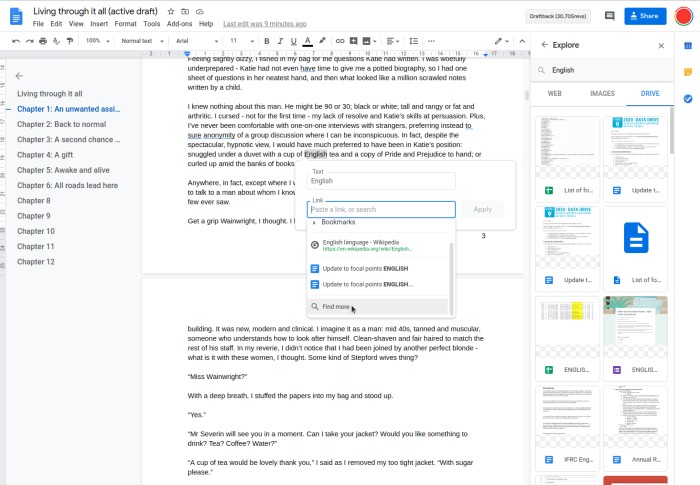This screenshot has width=700, height=485.
Task: Open the Format menu
Action: [x=125, y=24]
